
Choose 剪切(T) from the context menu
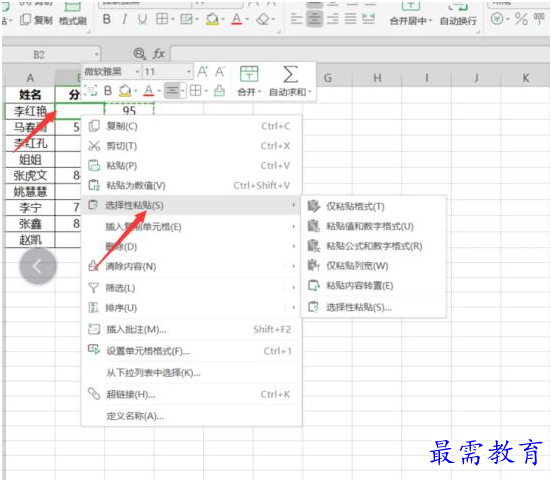[x=192, y=146]
